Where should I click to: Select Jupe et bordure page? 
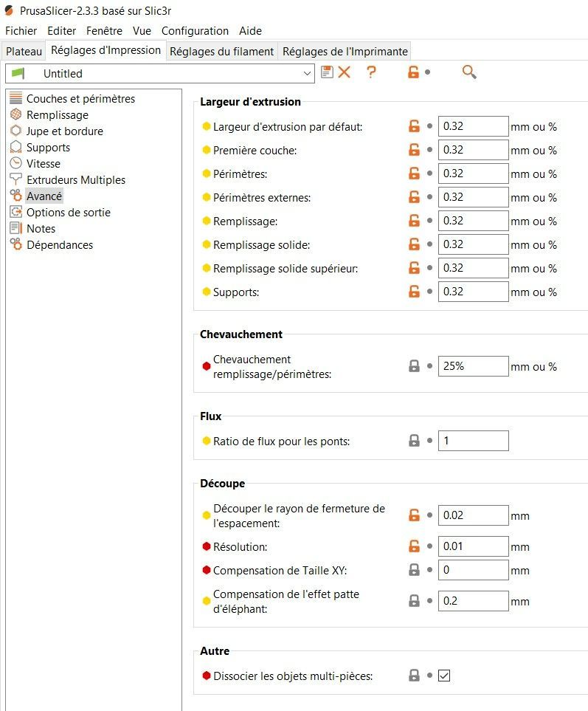[64, 131]
